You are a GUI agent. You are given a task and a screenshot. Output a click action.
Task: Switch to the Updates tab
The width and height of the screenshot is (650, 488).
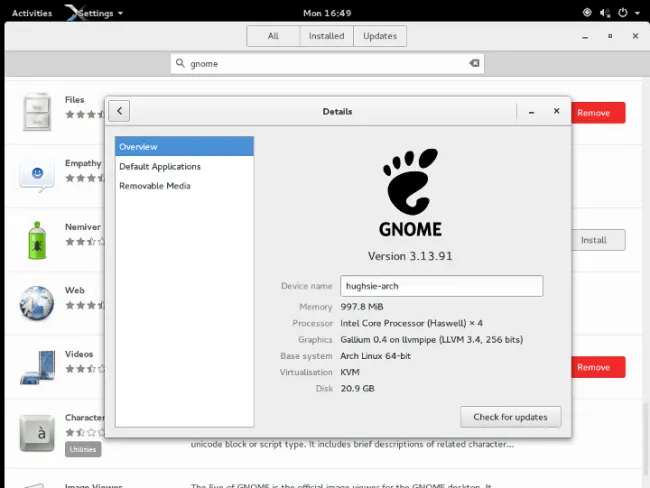pos(379,36)
